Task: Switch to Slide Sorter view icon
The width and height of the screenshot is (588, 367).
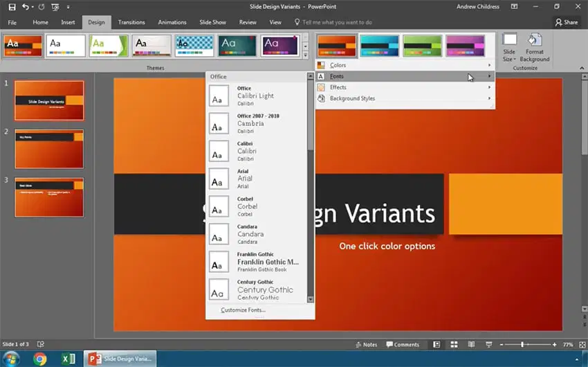Action: point(454,344)
